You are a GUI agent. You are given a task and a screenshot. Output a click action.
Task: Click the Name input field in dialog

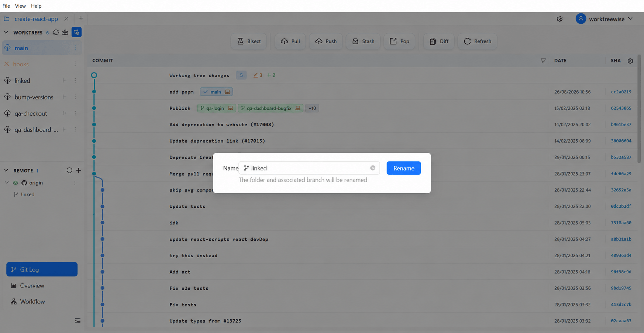click(309, 168)
